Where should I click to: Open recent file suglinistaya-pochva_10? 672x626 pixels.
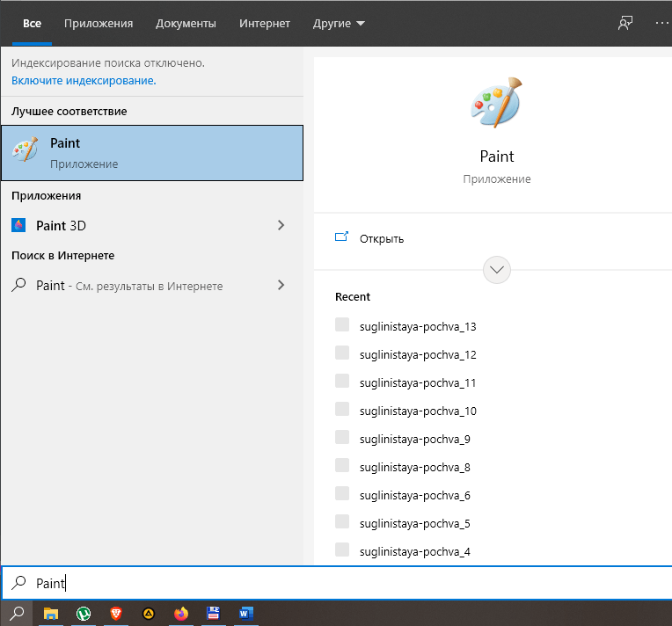pyautogui.click(x=418, y=411)
